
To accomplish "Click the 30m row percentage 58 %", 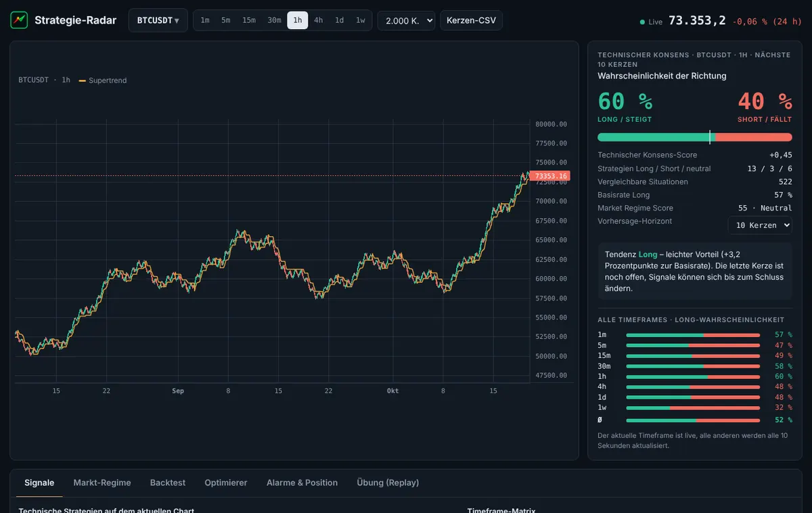I will click(784, 366).
